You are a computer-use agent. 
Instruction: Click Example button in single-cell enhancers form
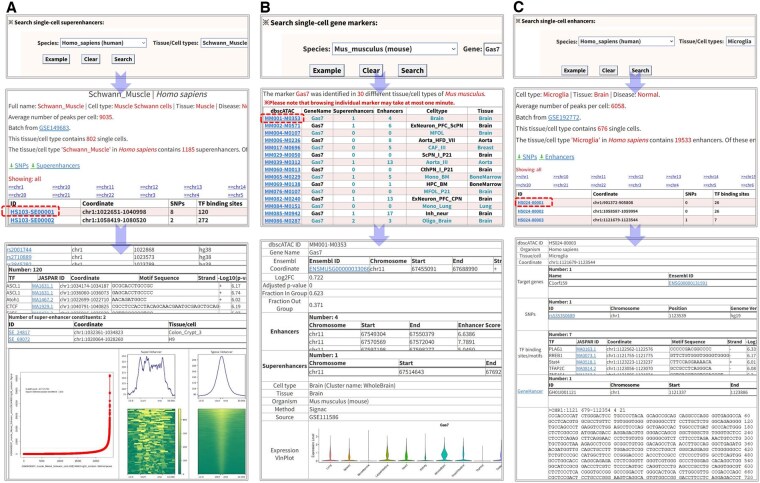pyautogui.click(x=574, y=70)
